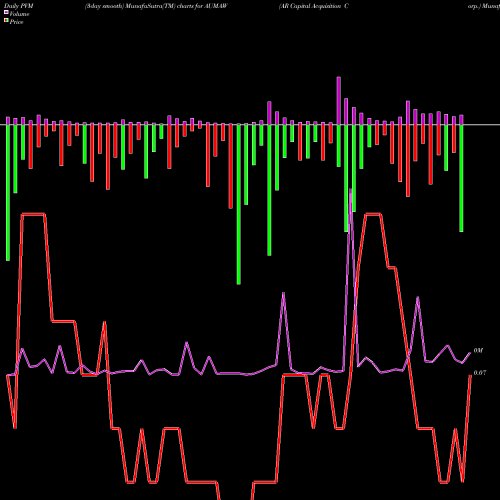Click the MunafaSutra charts for AUMAW title
The width and height of the screenshot is (500, 500).
(x=156, y=6)
